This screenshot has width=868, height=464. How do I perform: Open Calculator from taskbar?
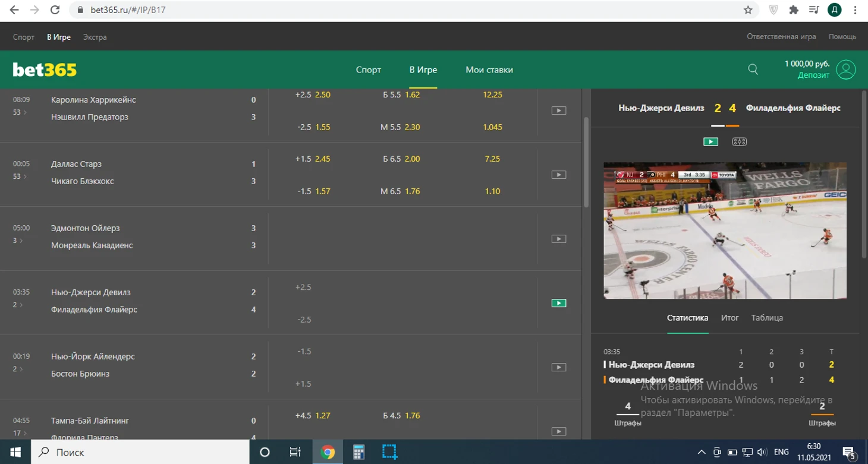(358, 452)
